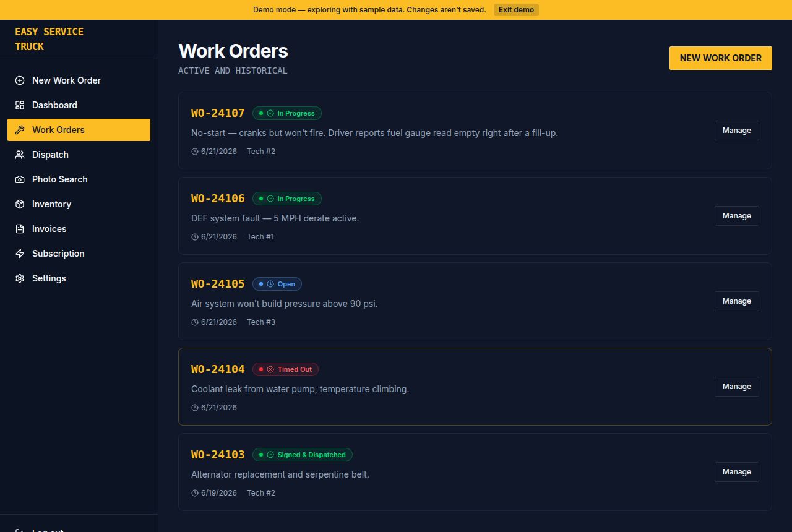The image size is (792, 532).
Task: Open the Invoices section
Action: tap(79, 229)
